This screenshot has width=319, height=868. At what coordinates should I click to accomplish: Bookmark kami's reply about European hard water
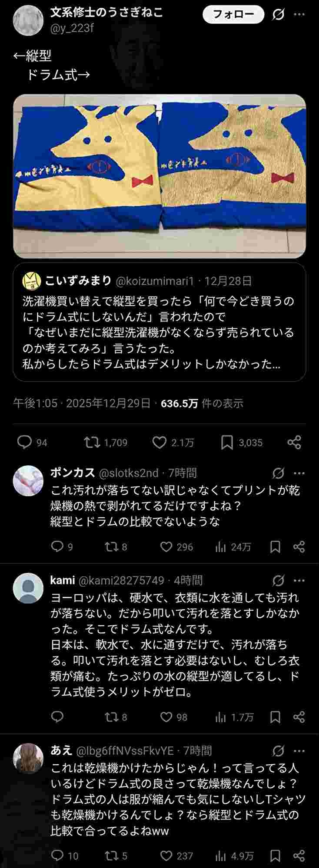(275, 717)
